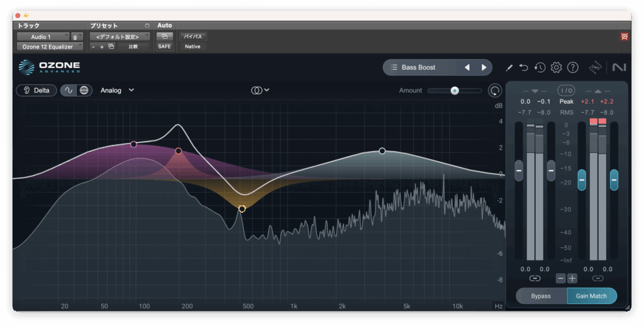Open Ozone settings gear

coord(556,67)
